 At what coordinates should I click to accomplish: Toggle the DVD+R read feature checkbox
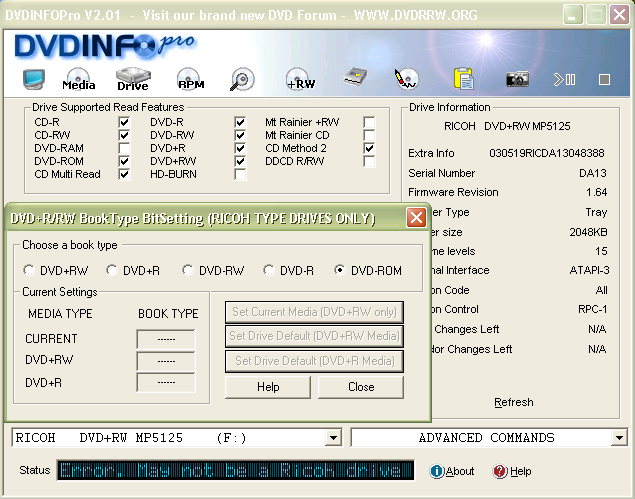240,148
